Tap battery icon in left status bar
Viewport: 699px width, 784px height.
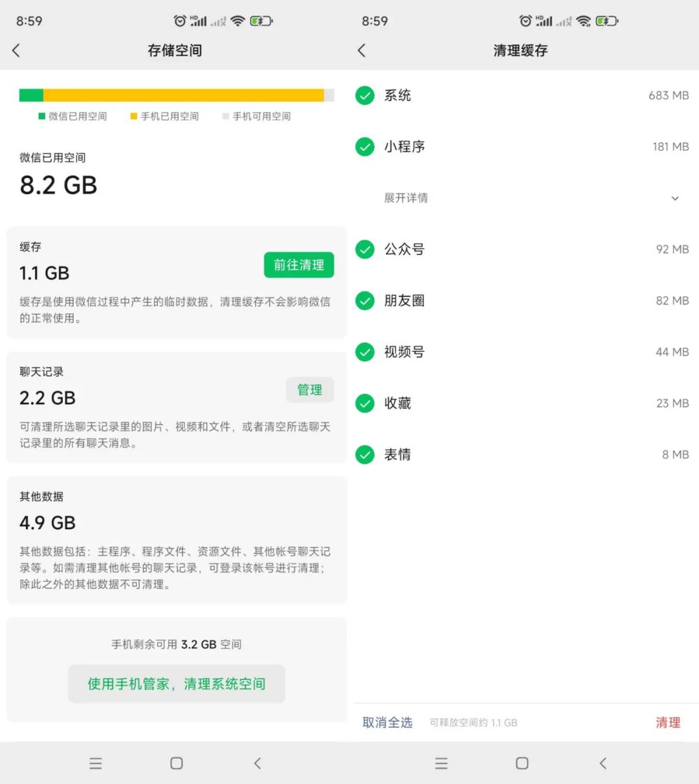[x=261, y=21]
